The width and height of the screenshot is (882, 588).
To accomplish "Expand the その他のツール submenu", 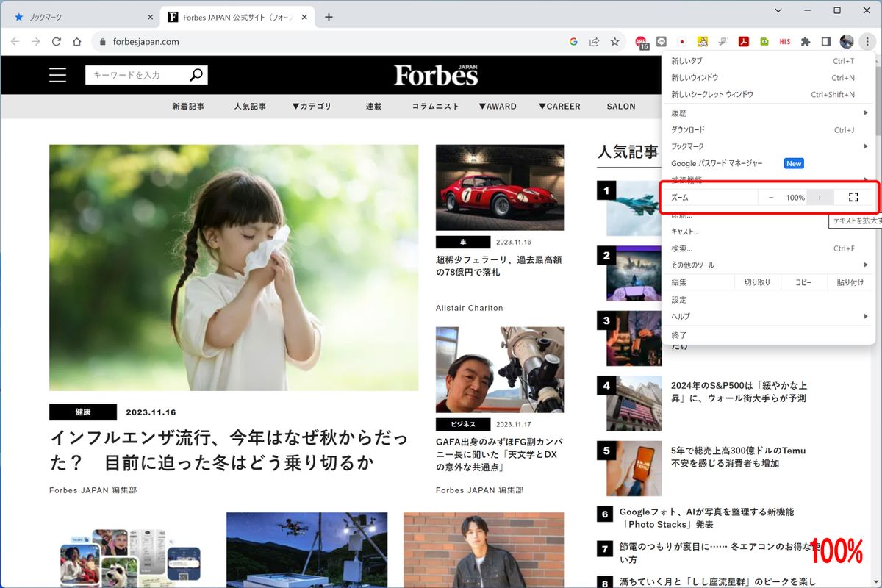I will pyautogui.click(x=769, y=265).
